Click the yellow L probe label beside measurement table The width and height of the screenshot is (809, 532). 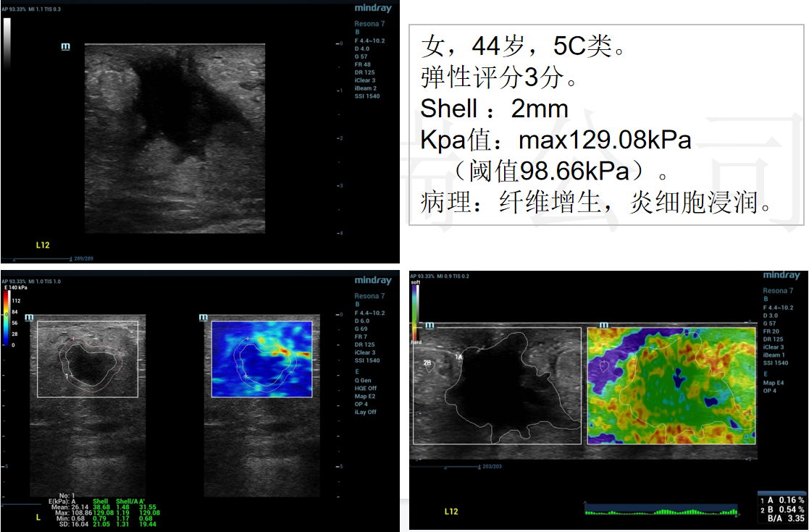[x=38, y=518]
